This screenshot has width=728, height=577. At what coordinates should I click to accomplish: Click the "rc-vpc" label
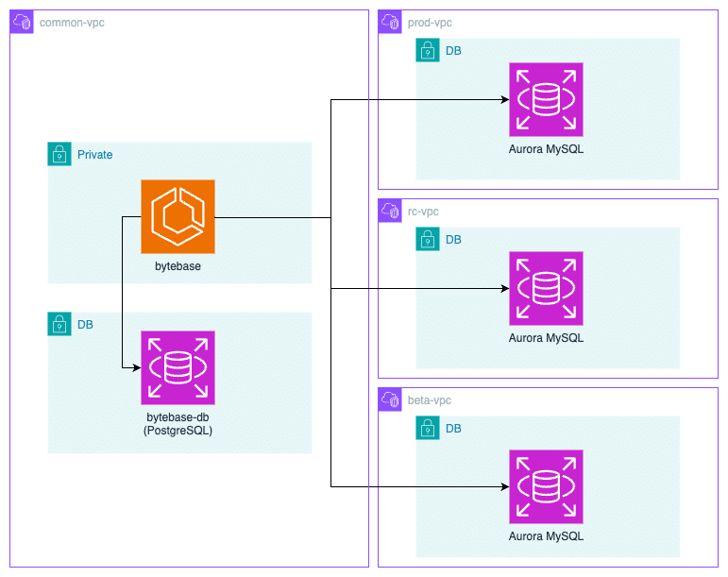point(423,212)
